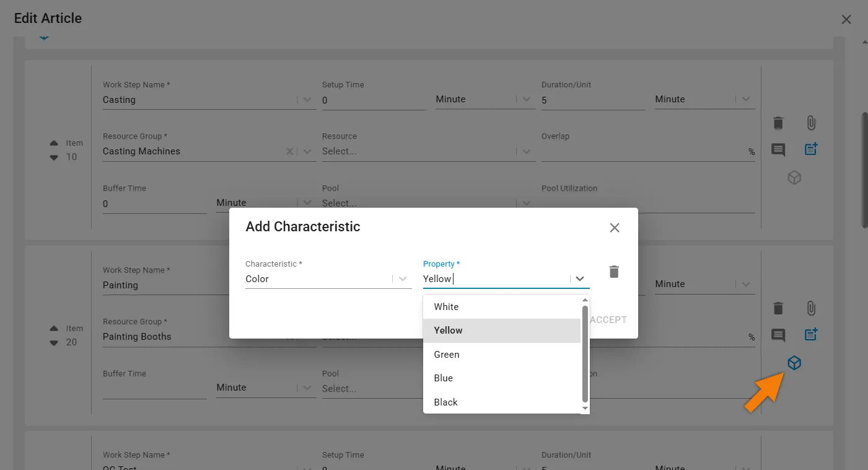Move item 10 down with the arrow
This screenshot has width=868, height=470.
[x=54, y=157]
